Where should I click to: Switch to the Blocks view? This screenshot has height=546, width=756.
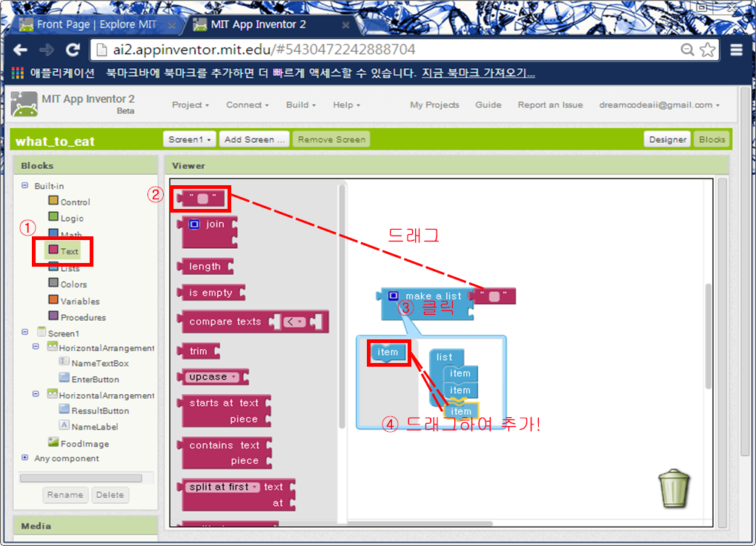coord(712,139)
